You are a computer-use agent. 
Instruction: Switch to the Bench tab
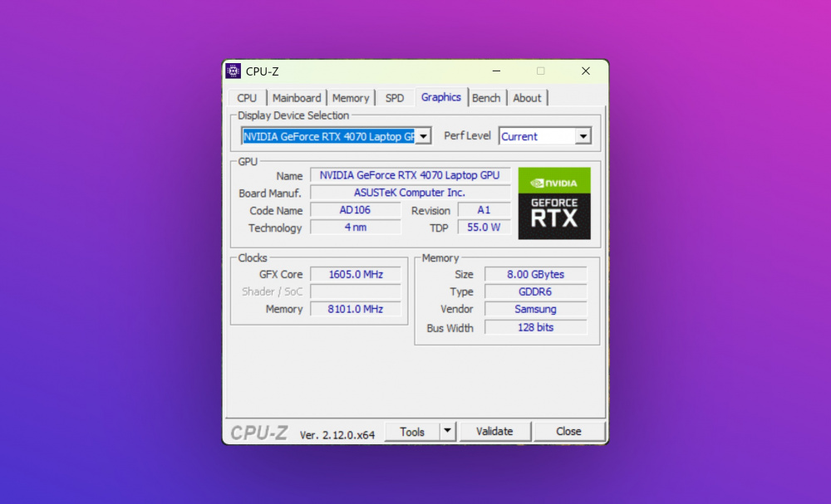pyautogui.click(x=486, y=98)
